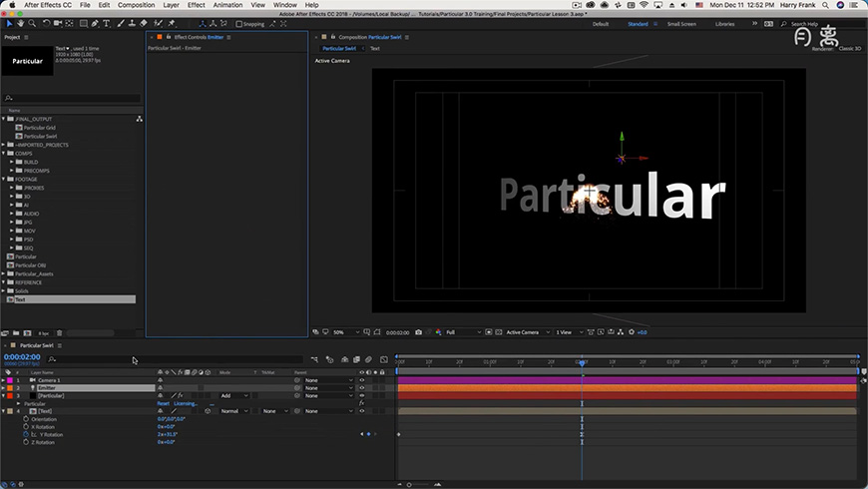Take a snapshot with the camera icon
The width and height of the screenshot is (868, 489).
418,332
